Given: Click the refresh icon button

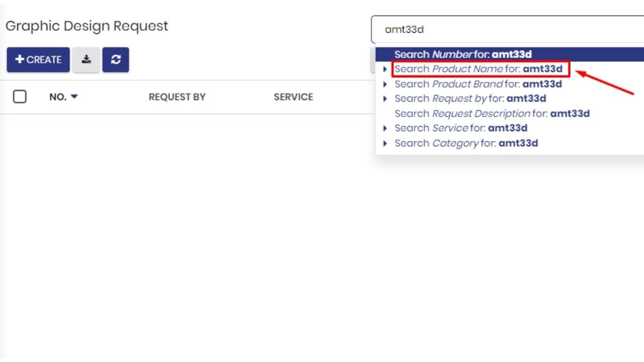Looking at the screenshot, I should 116,60.
